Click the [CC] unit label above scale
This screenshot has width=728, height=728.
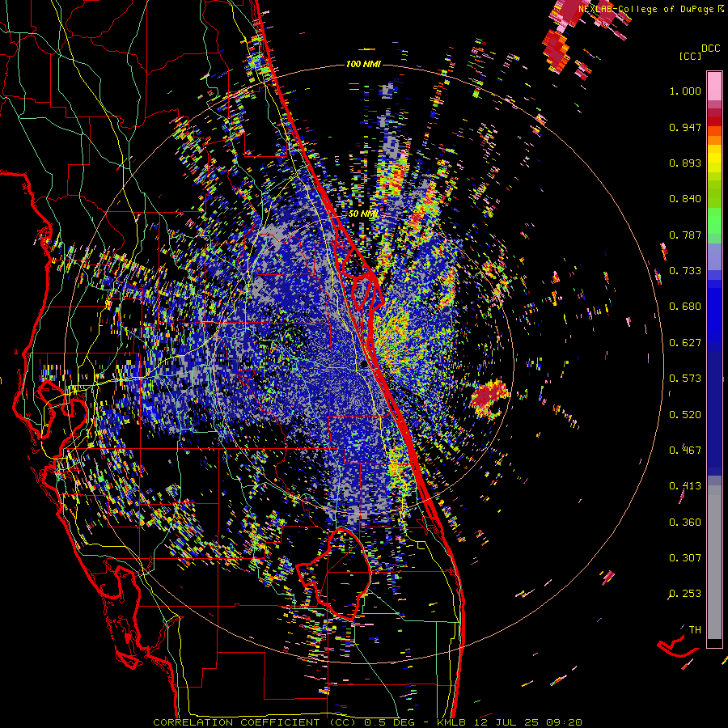(x=690, y=56)
